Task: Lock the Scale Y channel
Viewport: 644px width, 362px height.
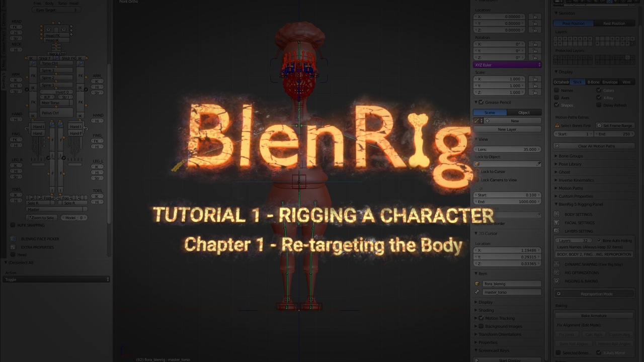Action: coord(535,86)
